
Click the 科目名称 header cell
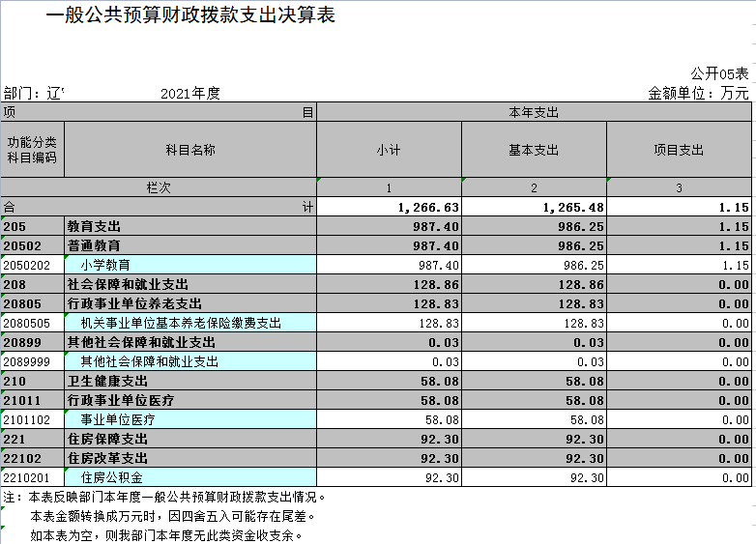tap(190, 150)
